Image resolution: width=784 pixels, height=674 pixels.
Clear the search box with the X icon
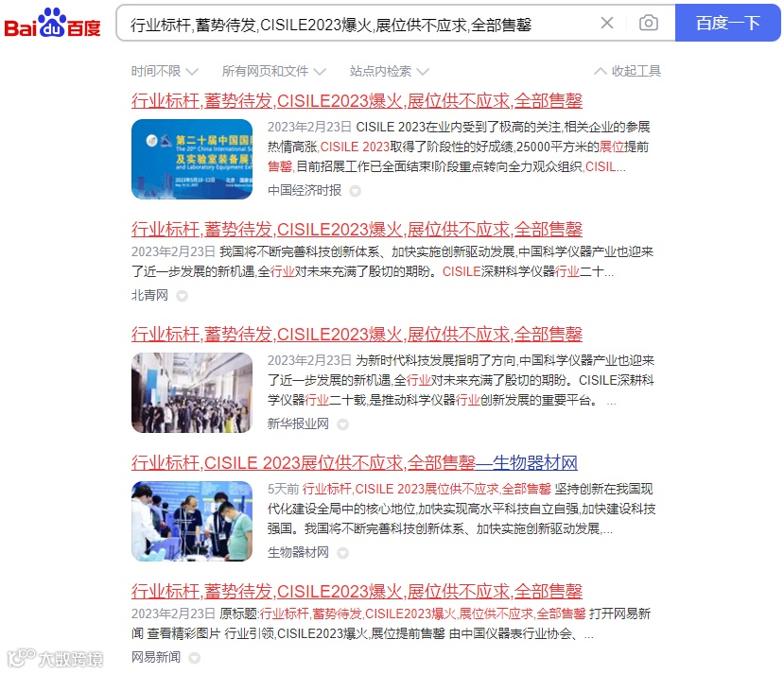pyautogui.click(x=606, y=23)
